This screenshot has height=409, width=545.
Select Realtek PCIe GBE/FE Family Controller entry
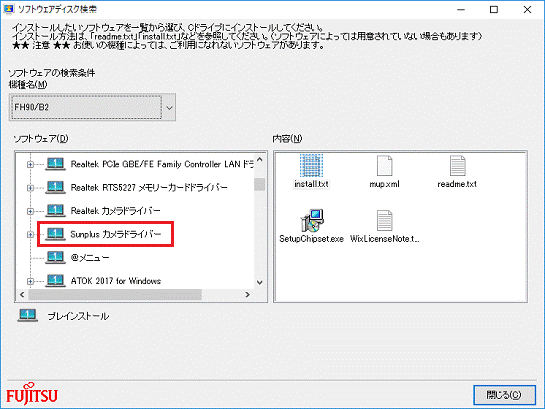tap(162, 164)
